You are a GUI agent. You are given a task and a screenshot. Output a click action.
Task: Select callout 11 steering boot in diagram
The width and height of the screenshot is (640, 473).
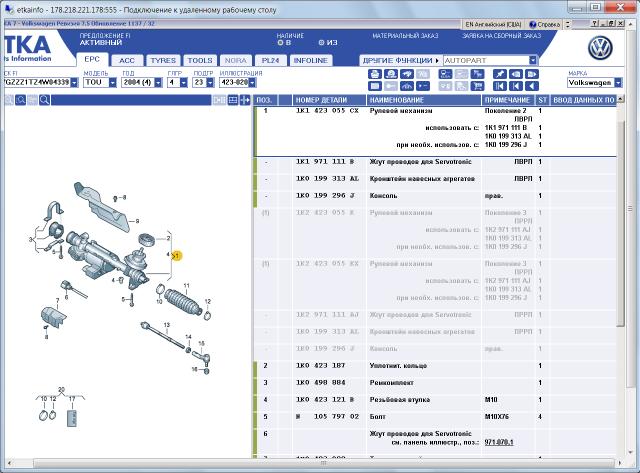[187, 286]
